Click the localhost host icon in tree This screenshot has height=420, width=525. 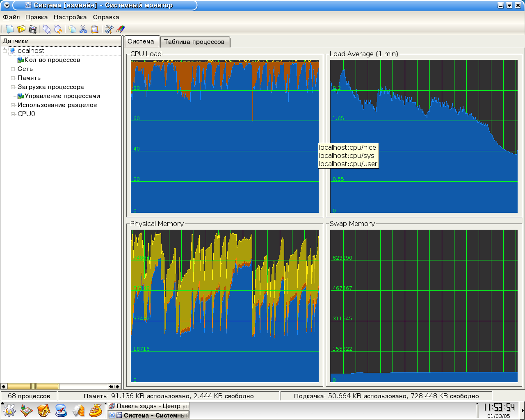[12, 51]
